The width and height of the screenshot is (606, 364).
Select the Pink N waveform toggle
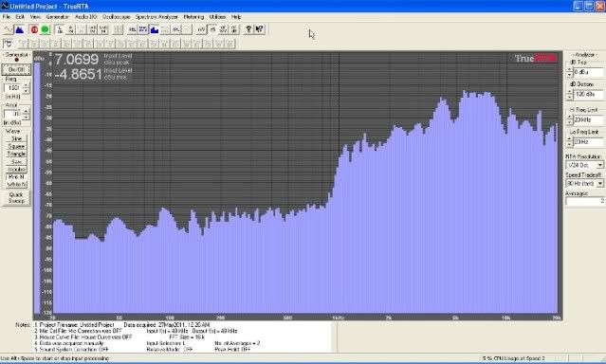tap(16, 177)
